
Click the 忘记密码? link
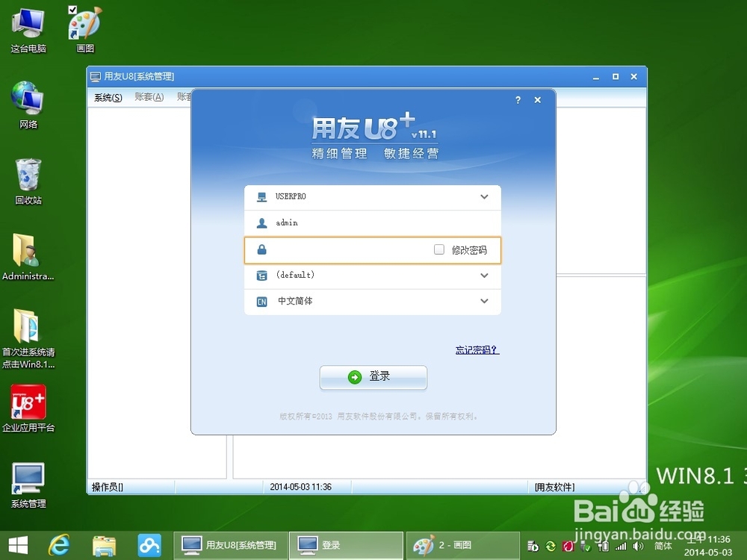(x=477, y=350)
